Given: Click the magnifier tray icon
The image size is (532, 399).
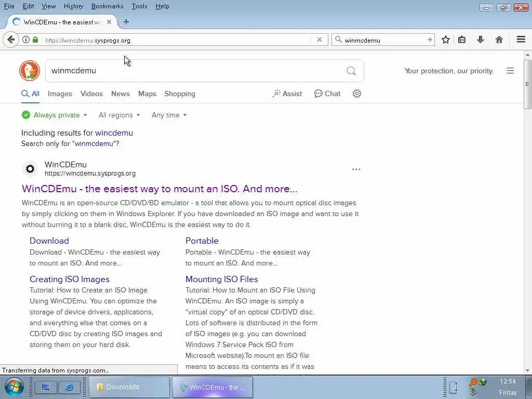Looking at the screenshot, I should click(473, 382).
